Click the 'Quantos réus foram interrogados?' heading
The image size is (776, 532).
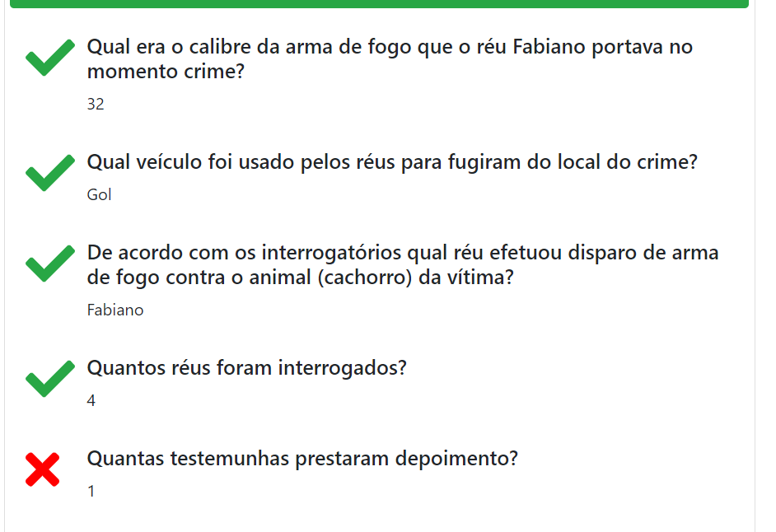(x=247, y=367)
